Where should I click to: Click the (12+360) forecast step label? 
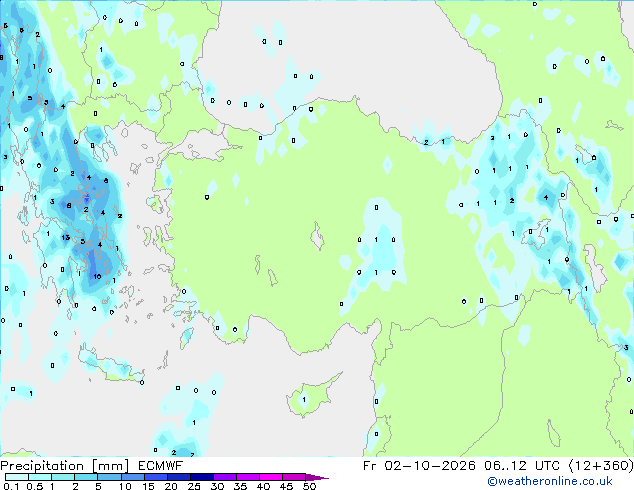(x=601, y=466)
